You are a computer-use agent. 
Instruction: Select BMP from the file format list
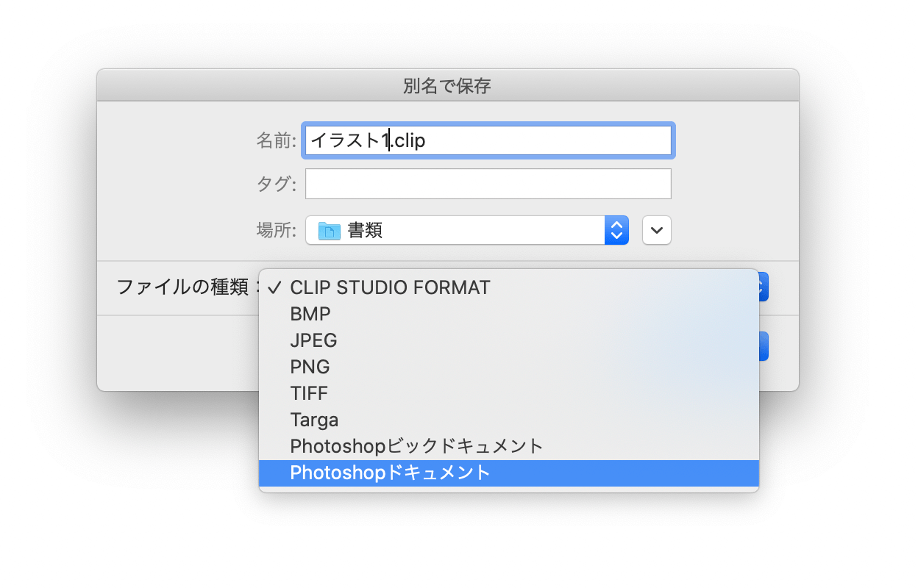click(x=309, y=314)
